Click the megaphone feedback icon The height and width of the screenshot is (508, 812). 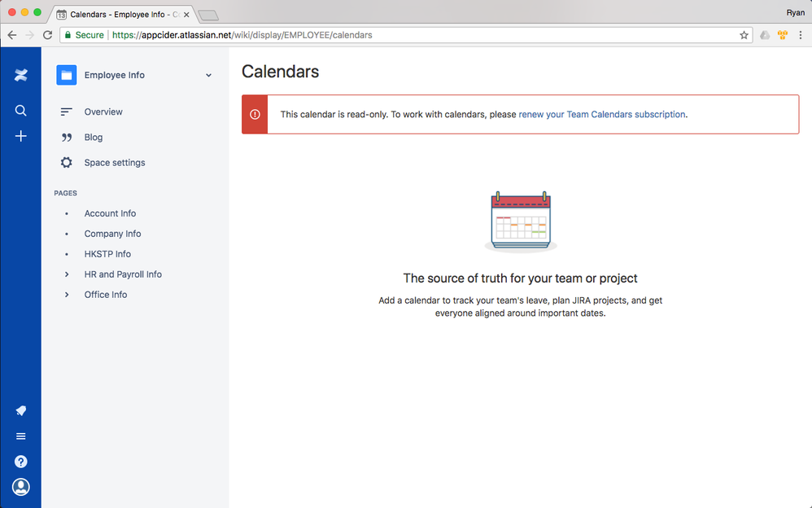pyautogui.click(x=20, y=411)
